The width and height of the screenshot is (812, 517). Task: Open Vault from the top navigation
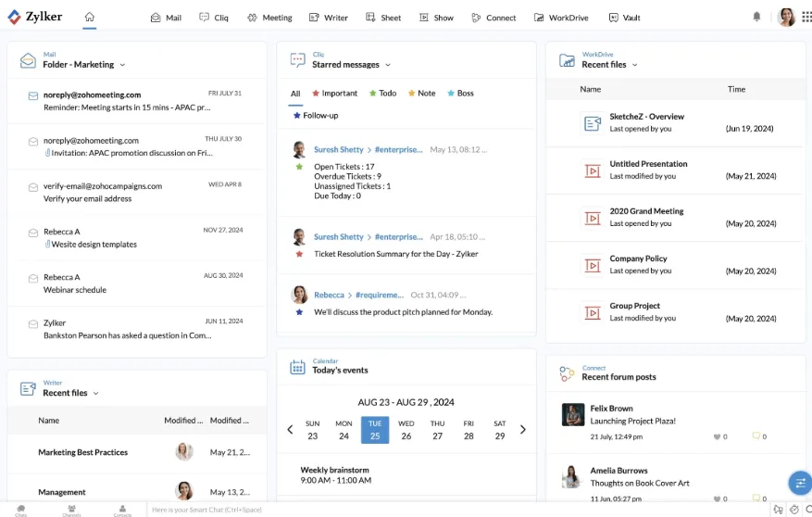tap(624, 18)
